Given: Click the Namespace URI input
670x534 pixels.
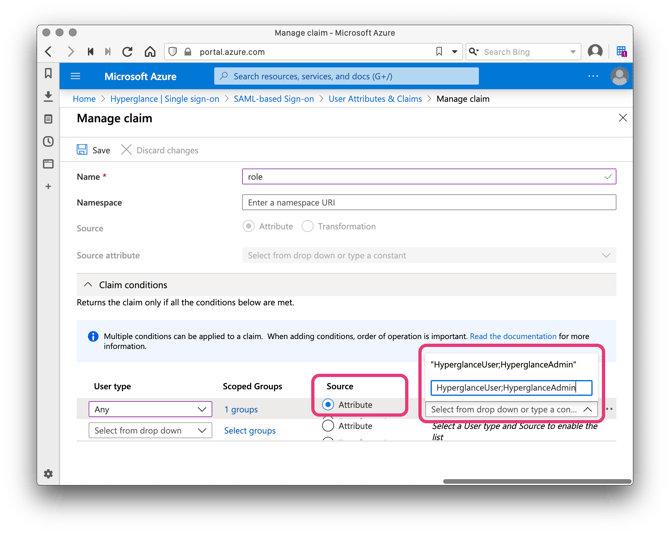Looking at the screenshot, I should click(x=429, y=202).
